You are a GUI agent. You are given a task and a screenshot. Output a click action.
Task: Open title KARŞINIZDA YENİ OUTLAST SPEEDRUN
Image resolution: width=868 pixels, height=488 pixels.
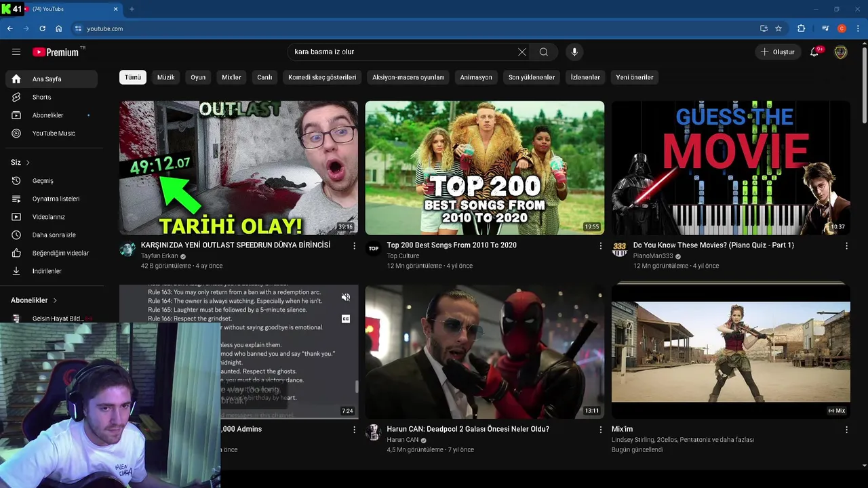pos(236,245)
